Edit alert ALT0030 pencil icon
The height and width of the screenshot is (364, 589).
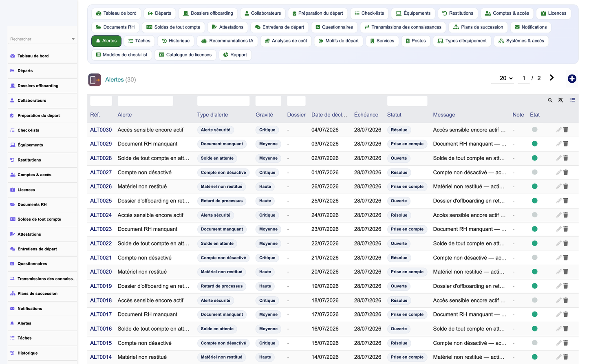tap(559, 130)
